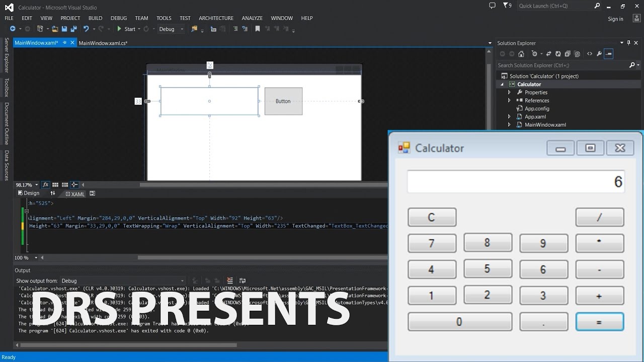Undo the last action via the toolbar arrow
The image size is (644, 362).
[x=86, y=29]
